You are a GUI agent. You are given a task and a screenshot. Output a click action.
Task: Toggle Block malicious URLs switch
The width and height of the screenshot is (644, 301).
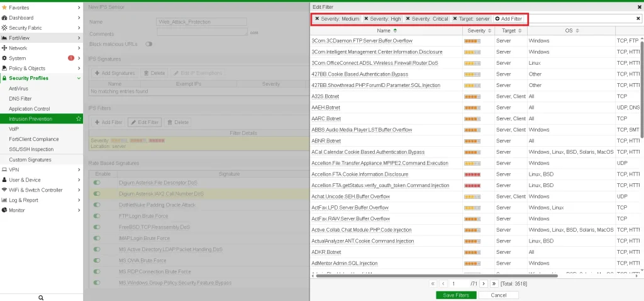point(148,44)
